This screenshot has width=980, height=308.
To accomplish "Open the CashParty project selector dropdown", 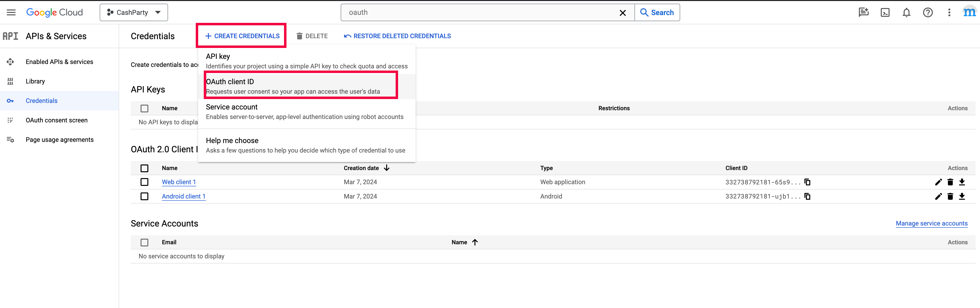I will point(134,13).
